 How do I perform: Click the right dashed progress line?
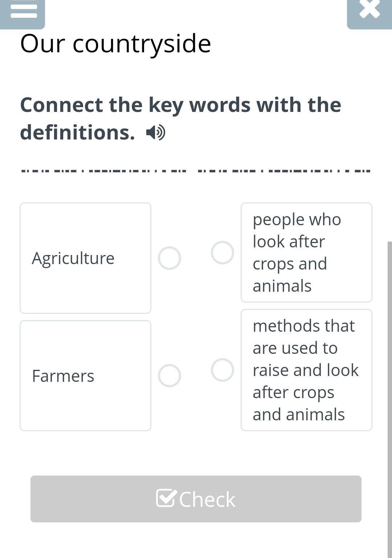[284, 171]
